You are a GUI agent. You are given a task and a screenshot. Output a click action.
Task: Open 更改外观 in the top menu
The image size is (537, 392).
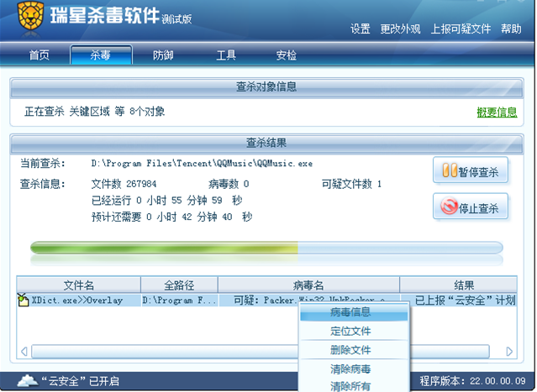click(400, 29)
